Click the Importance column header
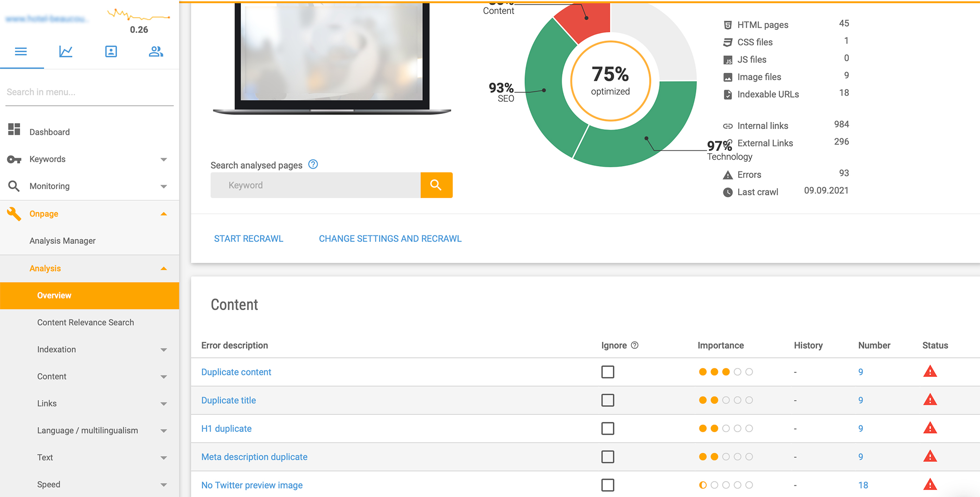This screenshot has height=497, width=980. (x=721, y=345)
